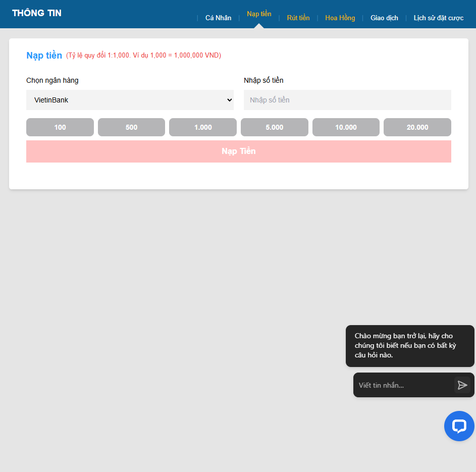
Task: Click the chat welcome message bubble
Action: pyautogui.click(x=409, y=346)
